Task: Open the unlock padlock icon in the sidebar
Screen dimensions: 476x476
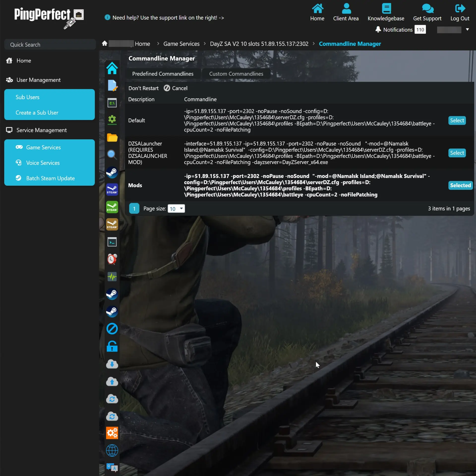Action: click(112, 347)
